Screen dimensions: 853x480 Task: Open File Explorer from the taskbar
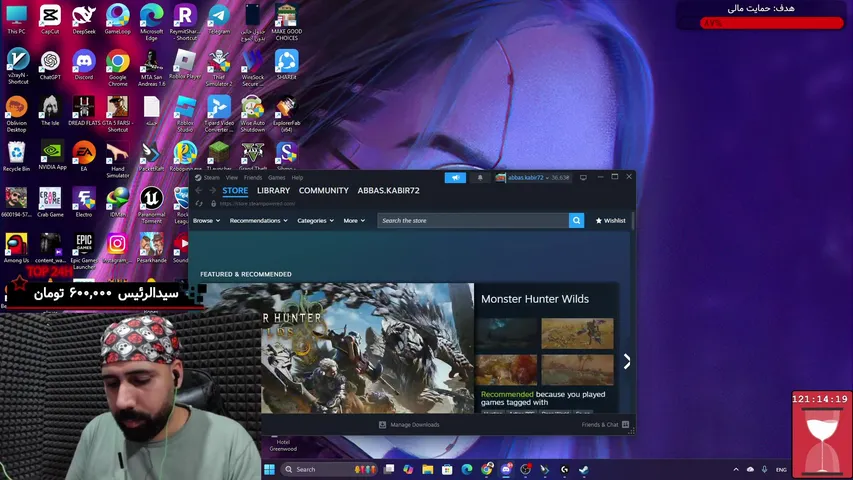click(x=428, y=469)
